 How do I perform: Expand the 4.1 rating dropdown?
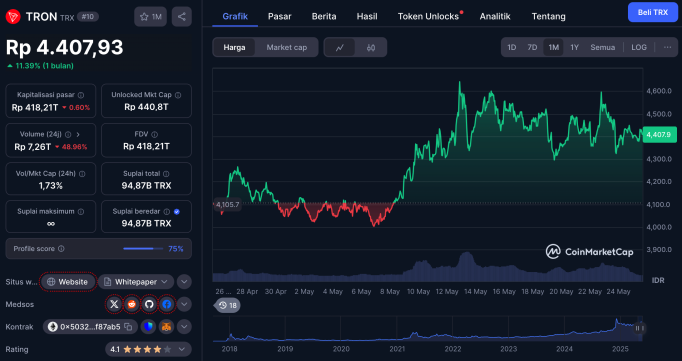click(148, 349)
